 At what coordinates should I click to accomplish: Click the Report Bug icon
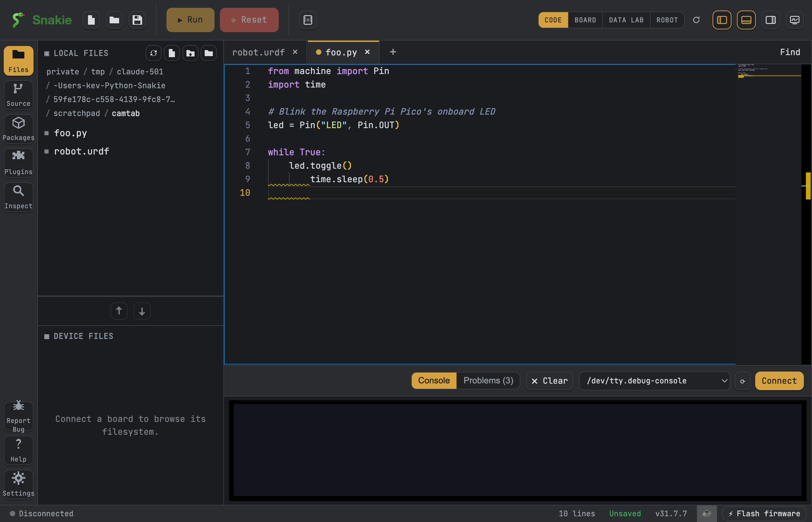(x=18, y=417)
